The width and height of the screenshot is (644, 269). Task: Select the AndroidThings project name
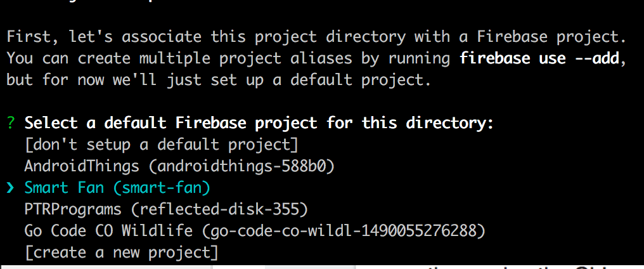pyautogui.click(x=81, y=166)
